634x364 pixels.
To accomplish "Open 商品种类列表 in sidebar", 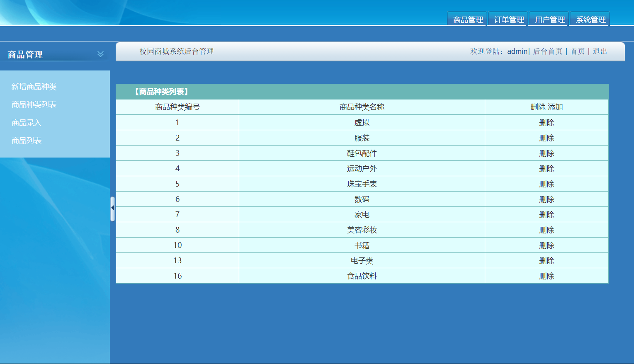I will [x=34, y=104].
